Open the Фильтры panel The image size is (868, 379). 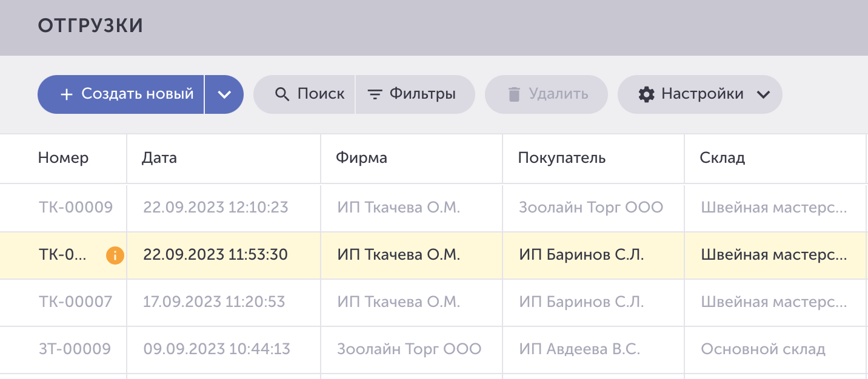pyautogui.click(x=415, y=94)
